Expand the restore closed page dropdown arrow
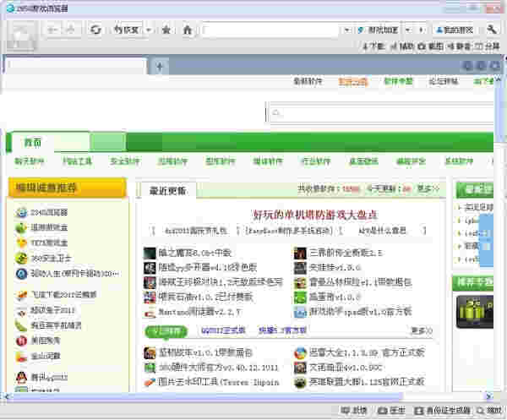Image resolution: width=507 pixels, height=420 pixels. (149, 30)
